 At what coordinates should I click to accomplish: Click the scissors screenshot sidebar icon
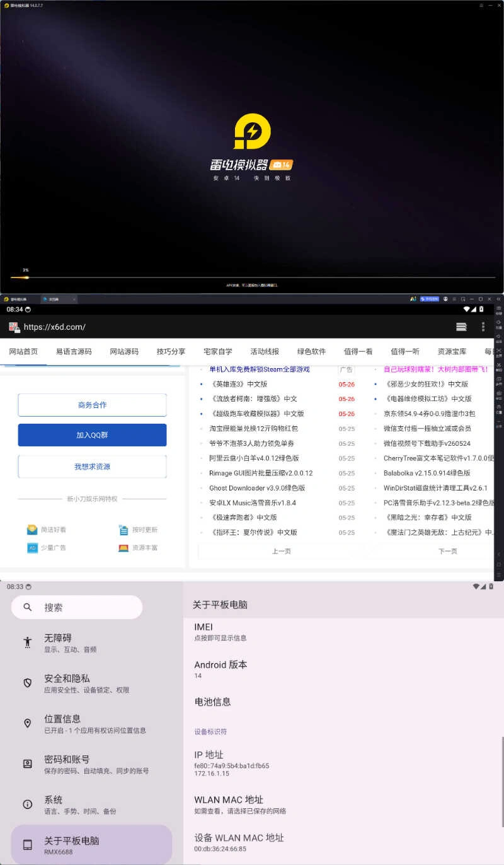click(x=498, y=364)
